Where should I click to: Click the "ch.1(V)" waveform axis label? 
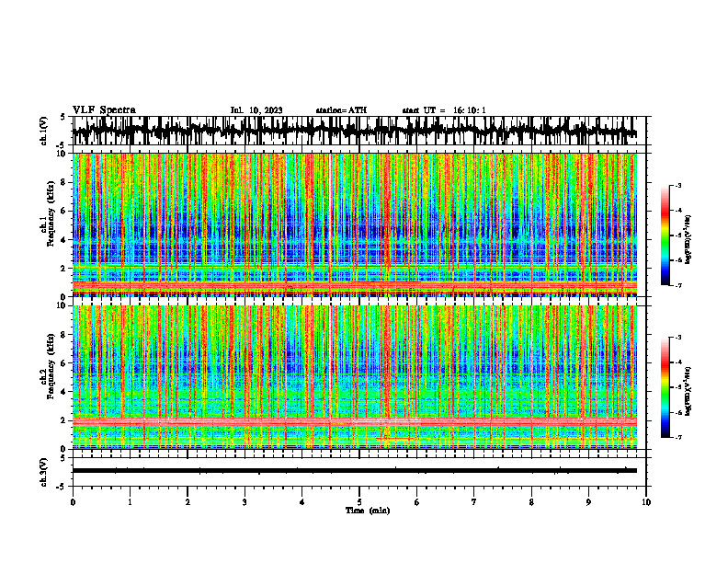(x=44, y=131)
